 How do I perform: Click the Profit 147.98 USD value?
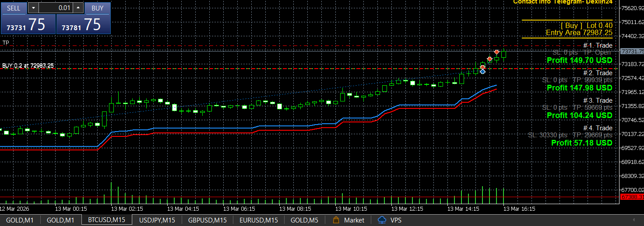(579, 88)
